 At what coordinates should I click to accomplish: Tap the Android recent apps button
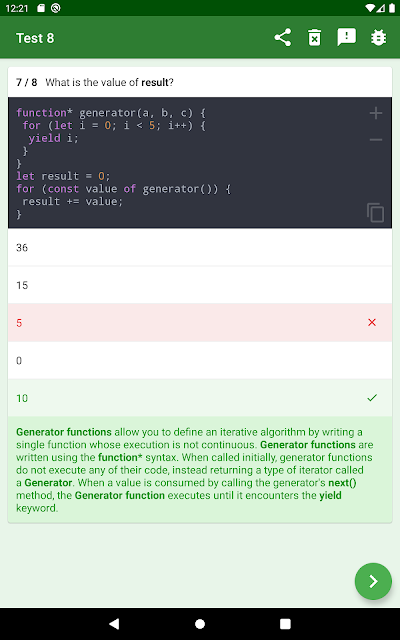(285, 624)
